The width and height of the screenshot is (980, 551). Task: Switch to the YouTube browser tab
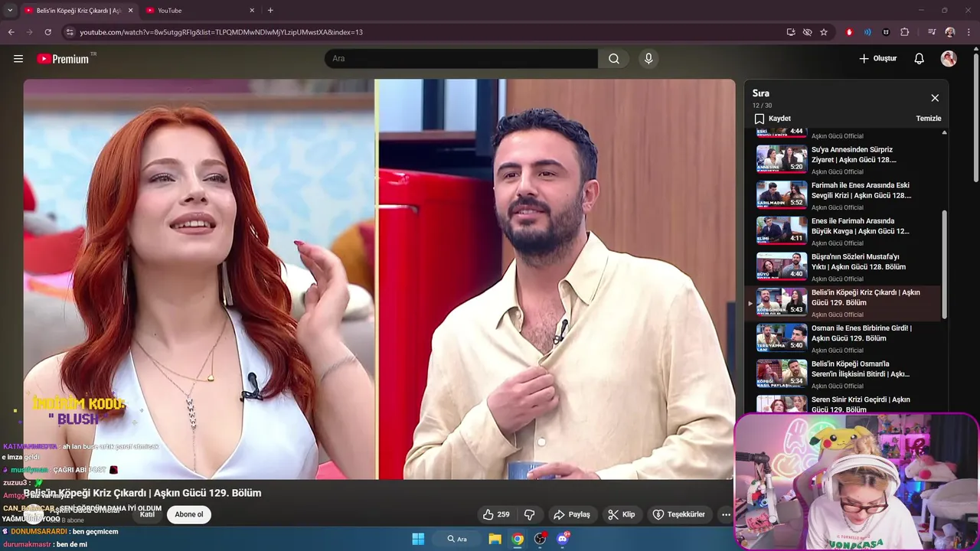click(x=199, y=11)
